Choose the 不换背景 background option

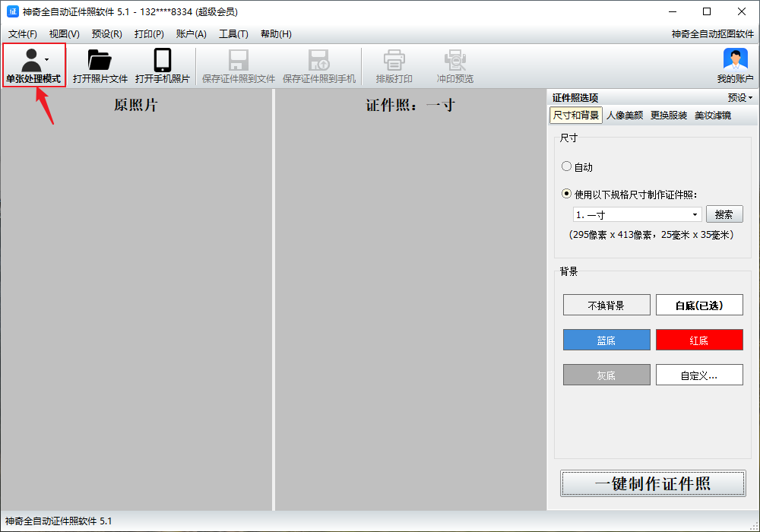click(606, 305)
